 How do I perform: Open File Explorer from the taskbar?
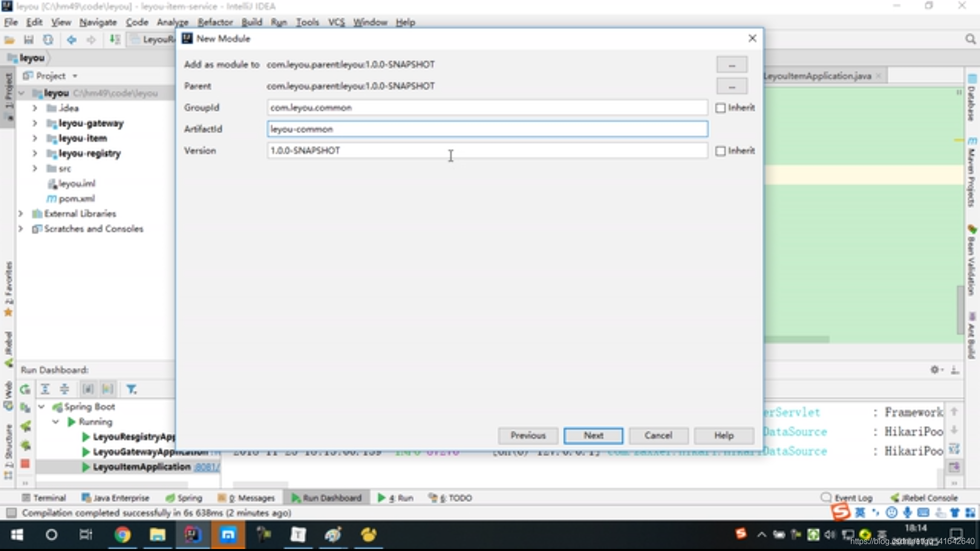pos(157,535)
